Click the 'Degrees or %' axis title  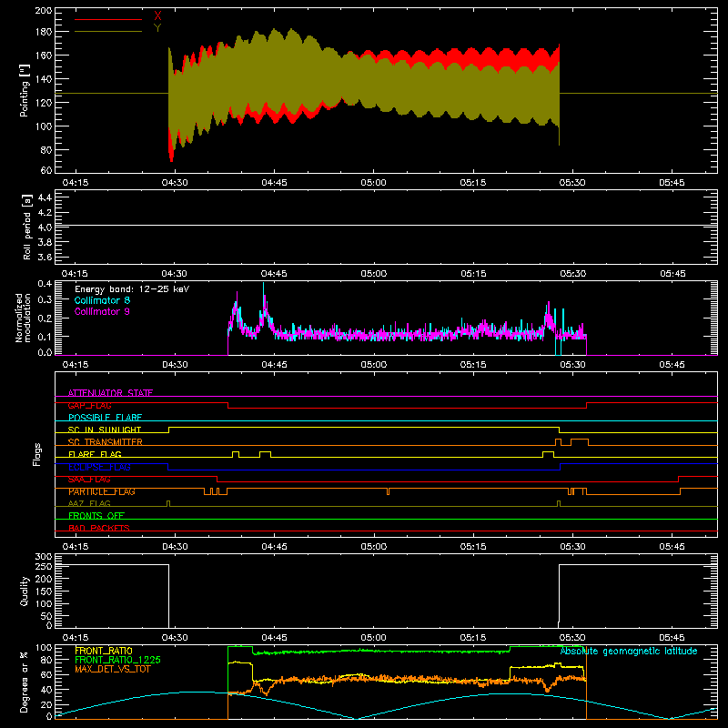[25, 682]
